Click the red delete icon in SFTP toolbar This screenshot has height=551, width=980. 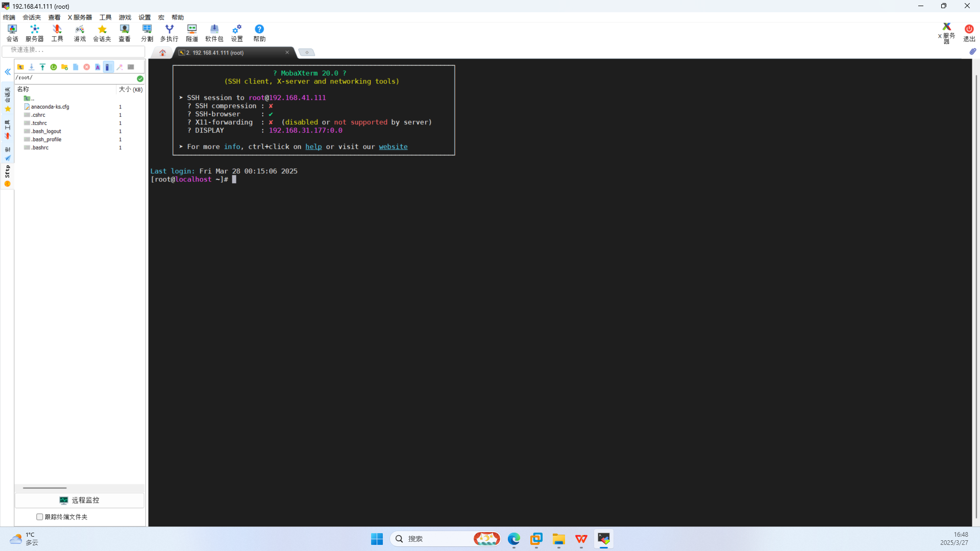click(87, 67)
